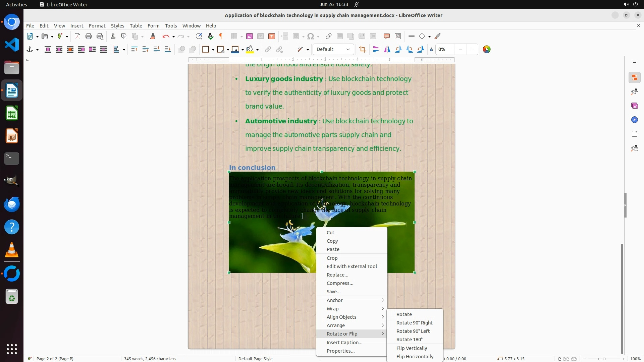Open the Default image mode dropdown
Image resolution: width=644 pixels, height=362 pixels.
[x=333, y=50]
